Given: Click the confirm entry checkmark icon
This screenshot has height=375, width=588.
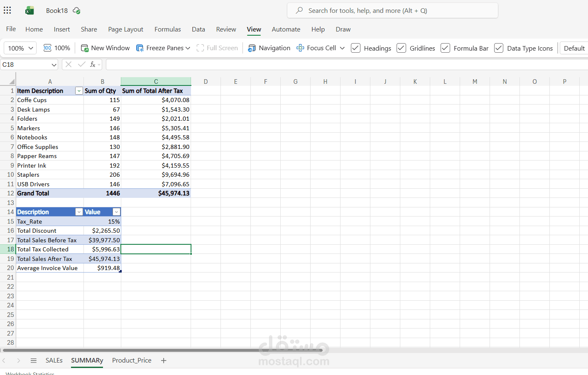Looking at the screenshot, I should pos(81,64).
